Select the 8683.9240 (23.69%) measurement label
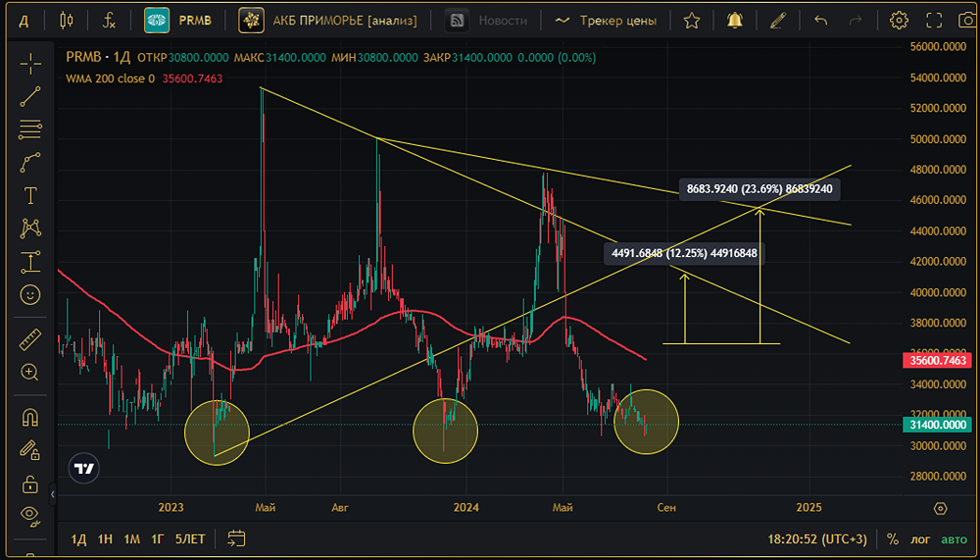 pos(759,189)
